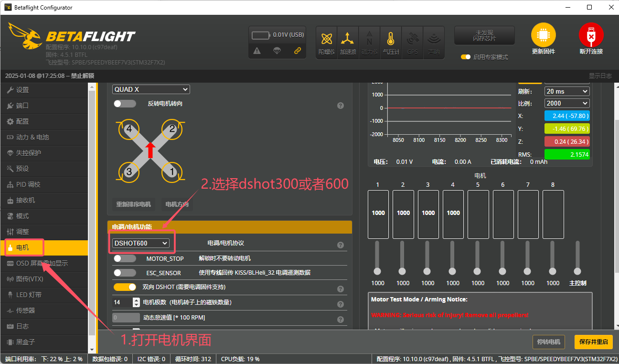This screenshot has height=364, width=619.
Task: Open the 黑盒子 tab
Action: (44, 342)
